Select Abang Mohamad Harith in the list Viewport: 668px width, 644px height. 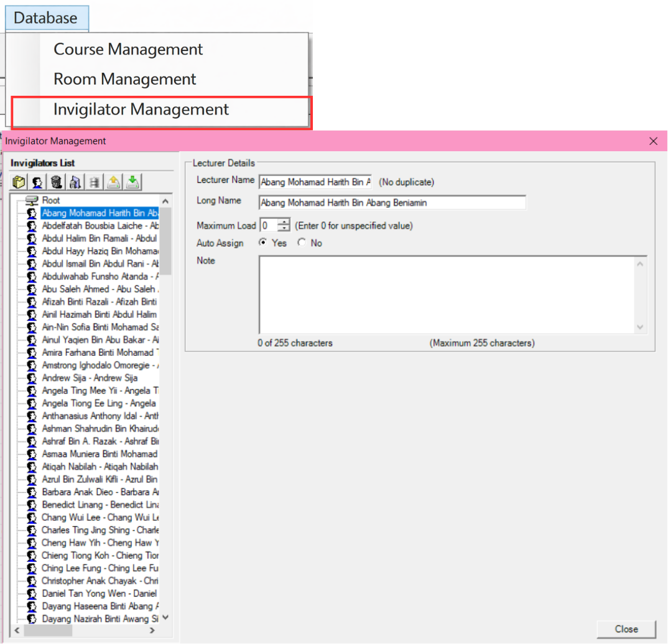[x=100, y=213]
